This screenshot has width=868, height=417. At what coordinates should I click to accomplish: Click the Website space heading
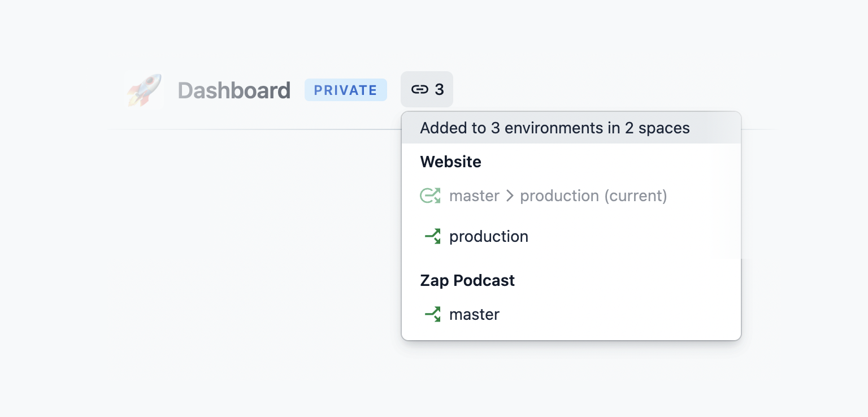click(450, 162)
